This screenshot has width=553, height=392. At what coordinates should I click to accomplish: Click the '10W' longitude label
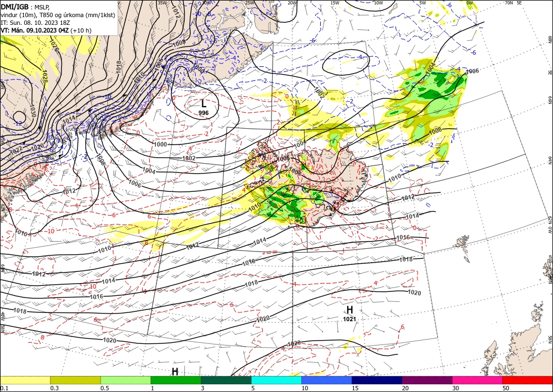(x=378, y=3)
